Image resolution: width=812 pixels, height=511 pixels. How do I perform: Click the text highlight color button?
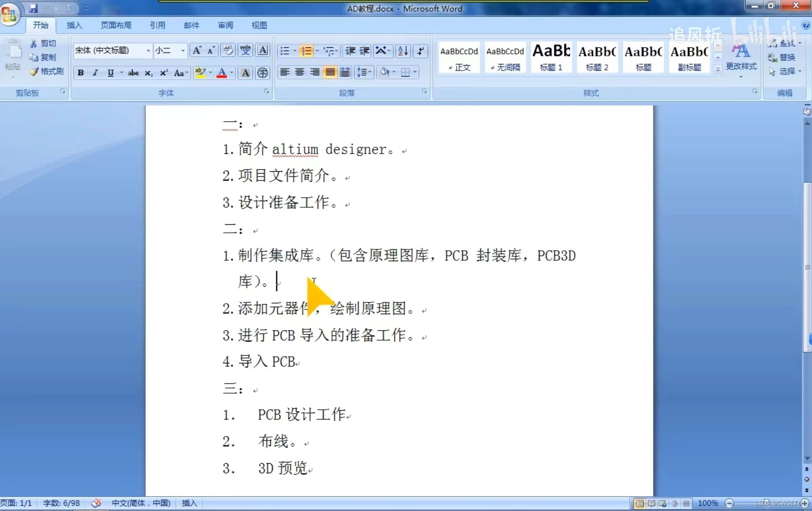(200, 73)
